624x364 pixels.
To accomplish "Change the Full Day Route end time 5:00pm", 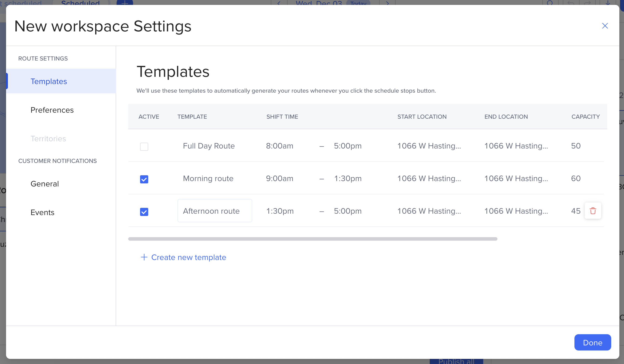I will coord(347,146).
